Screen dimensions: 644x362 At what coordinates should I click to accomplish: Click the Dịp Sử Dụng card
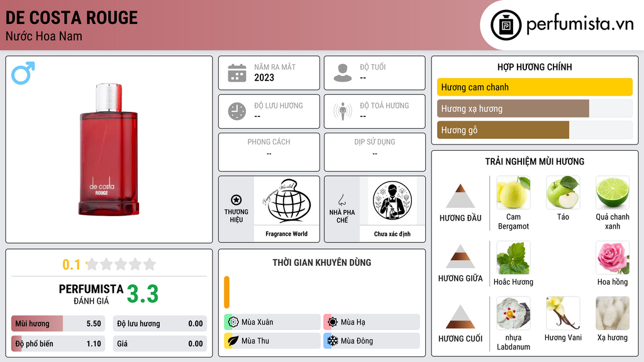pos(375,152)
